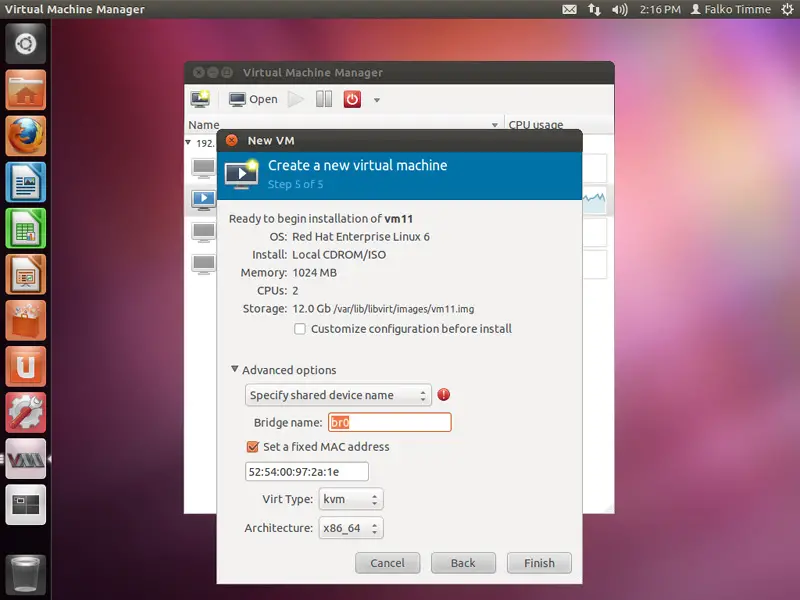
Task: Open the Virt Type kvm dropdown
Action: pos(351,499)
